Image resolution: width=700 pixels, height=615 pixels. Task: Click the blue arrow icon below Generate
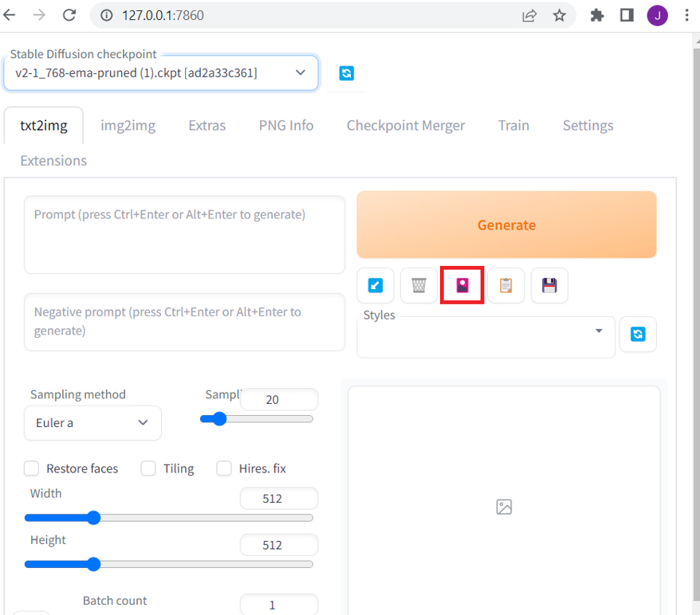[x=376, y=285]
